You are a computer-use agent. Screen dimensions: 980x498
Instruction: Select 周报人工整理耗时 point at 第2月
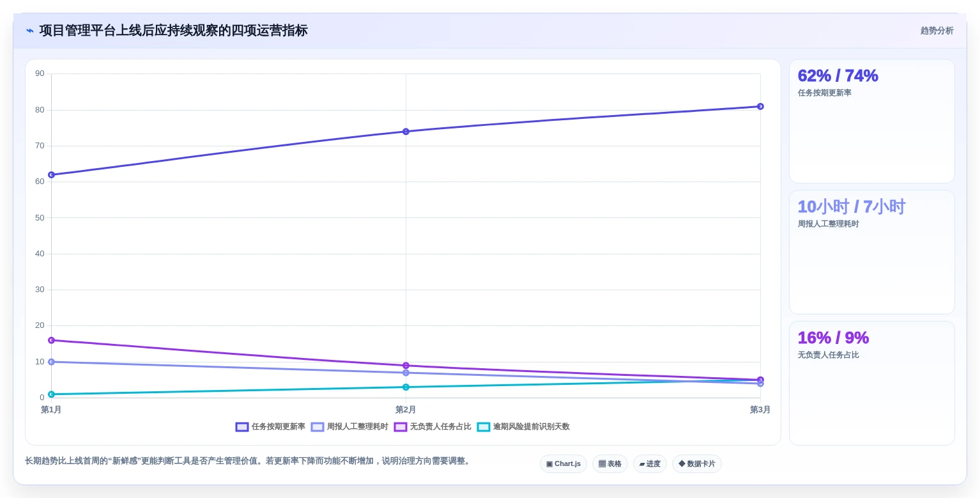[x=406, y=373]
